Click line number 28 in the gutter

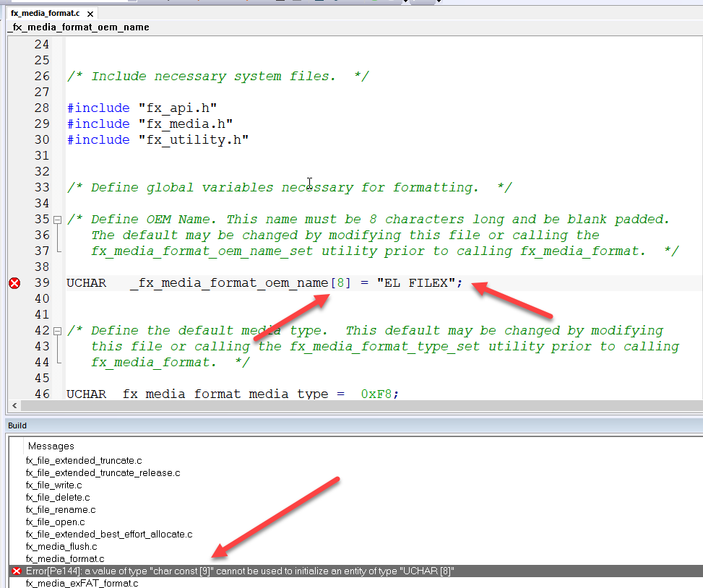point(42,108)
